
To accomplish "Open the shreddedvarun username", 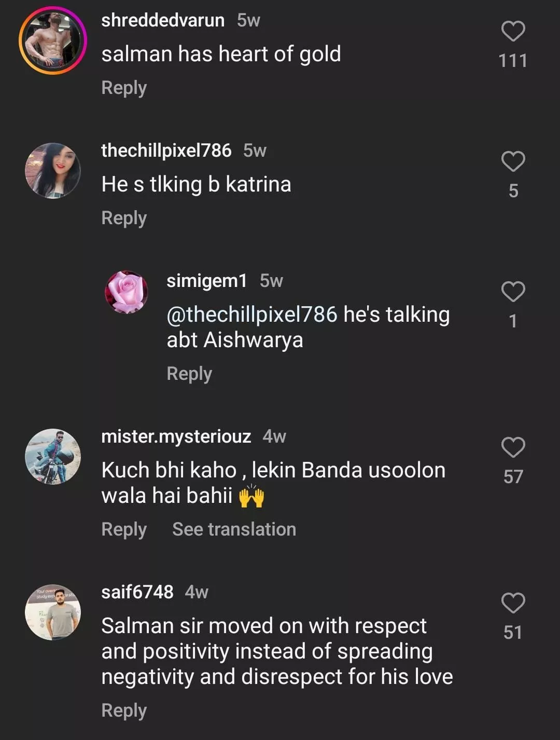I will coord(163,20).
